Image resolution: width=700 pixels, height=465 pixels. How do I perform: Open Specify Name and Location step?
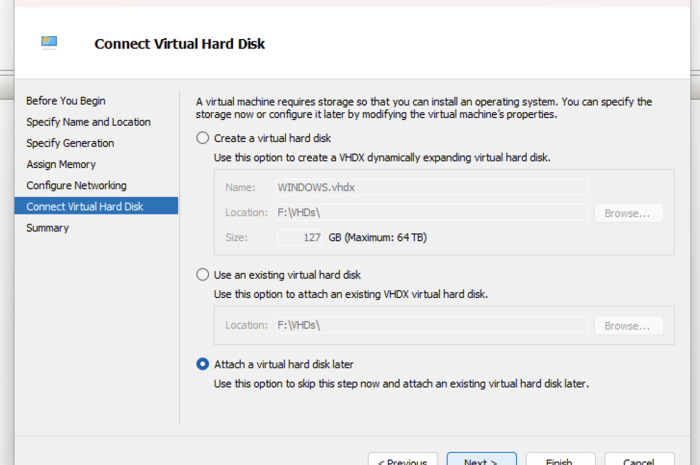[x=88, y=122]
